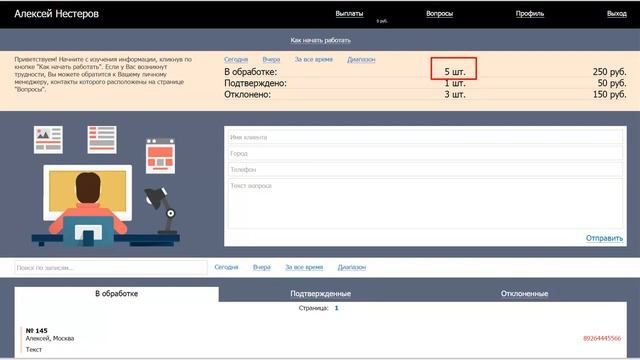Click the phone number 89264445566

602,338
